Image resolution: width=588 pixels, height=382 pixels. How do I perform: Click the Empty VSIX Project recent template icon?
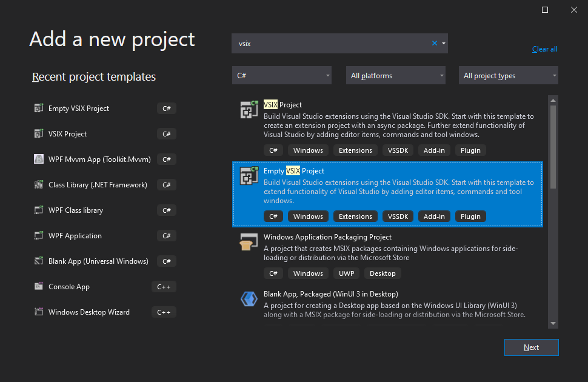coord(39,108)
